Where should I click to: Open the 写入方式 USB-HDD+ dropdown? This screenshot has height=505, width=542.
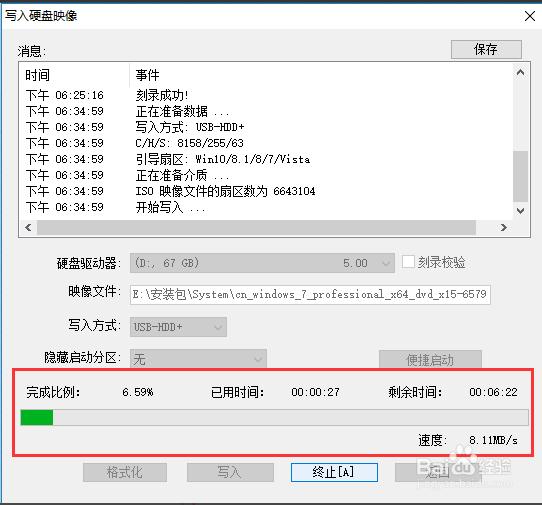coord(178,327)
